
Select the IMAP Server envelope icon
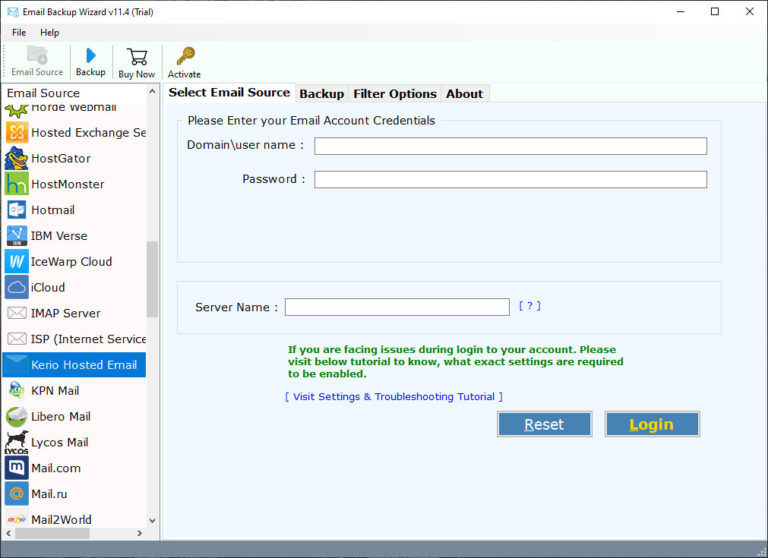[17, 313]
